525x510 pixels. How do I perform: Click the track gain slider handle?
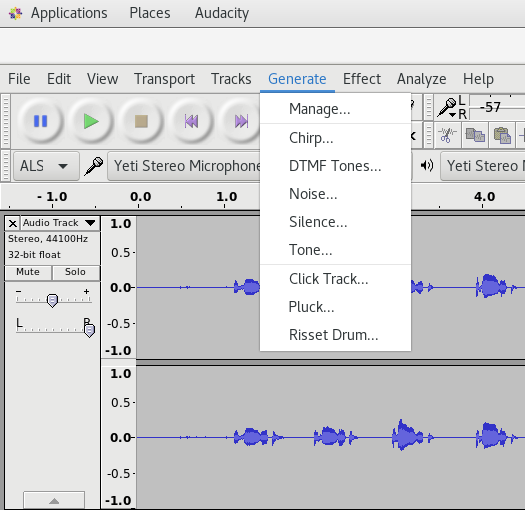(52, 300)
